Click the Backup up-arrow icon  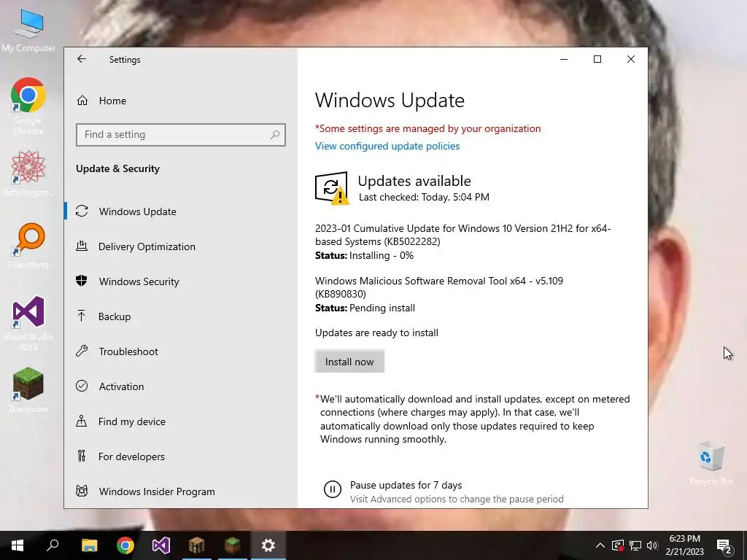tap(82, 316)
